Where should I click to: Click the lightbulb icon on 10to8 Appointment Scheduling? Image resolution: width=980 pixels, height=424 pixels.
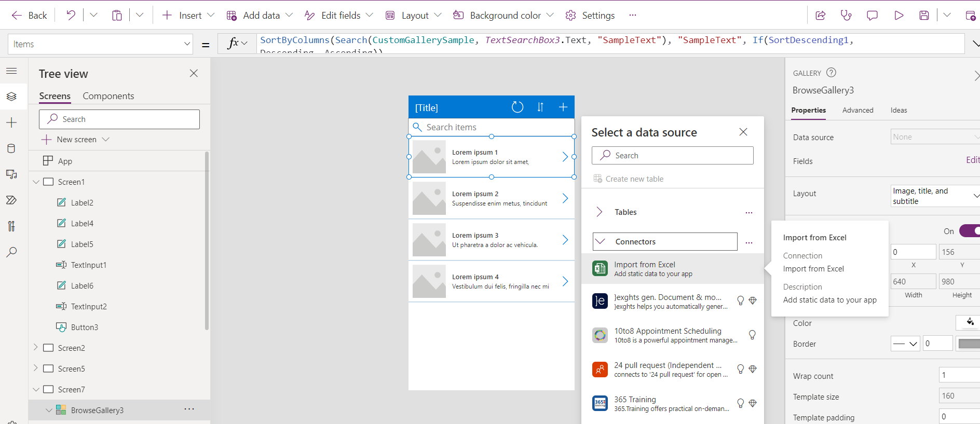pos(752,335)
